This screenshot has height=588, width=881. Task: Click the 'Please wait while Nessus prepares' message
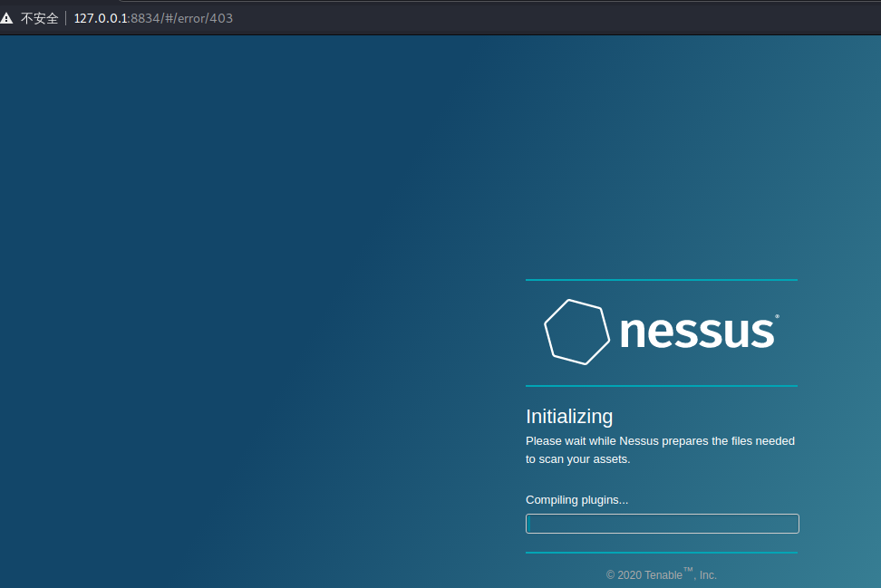click(660, 450)
